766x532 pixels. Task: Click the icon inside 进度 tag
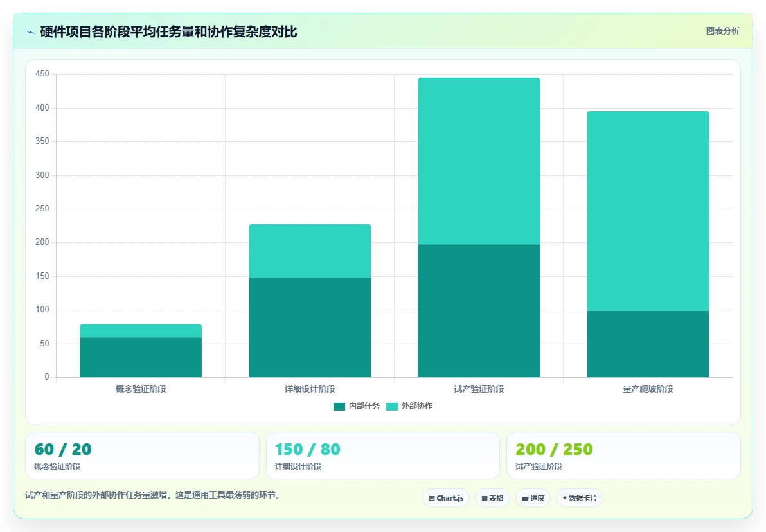point(525,499)
